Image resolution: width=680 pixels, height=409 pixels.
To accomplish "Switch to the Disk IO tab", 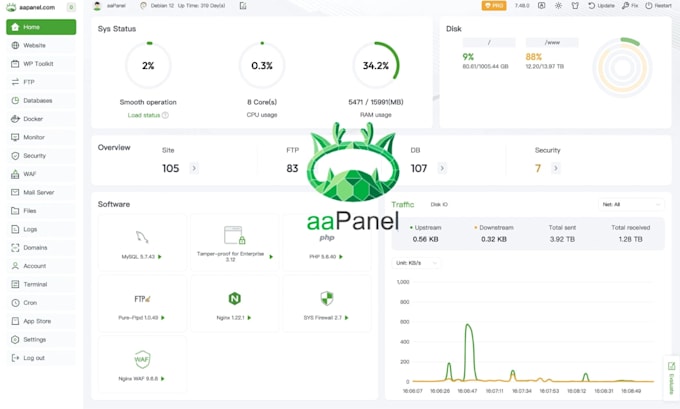I will point(439,204).
